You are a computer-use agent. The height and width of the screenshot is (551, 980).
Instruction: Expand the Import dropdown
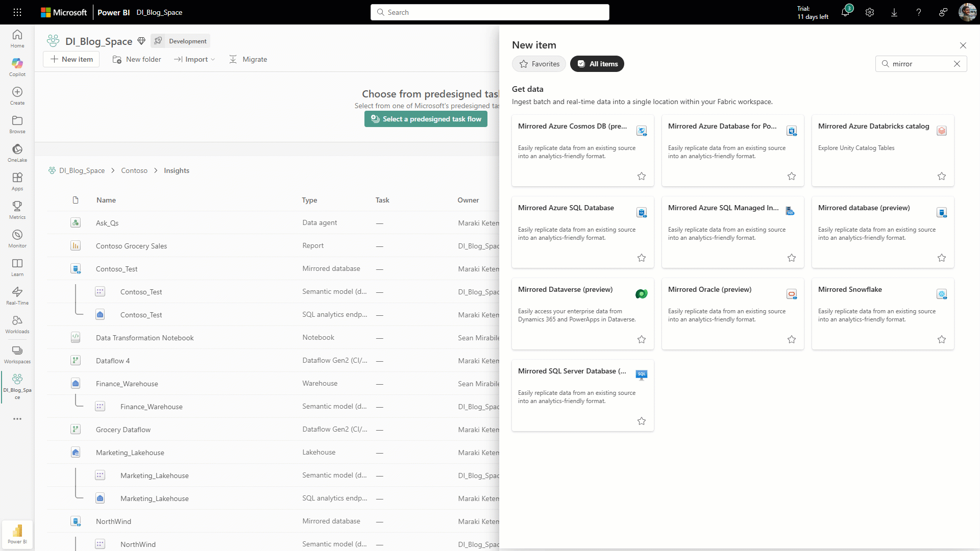pyautogui.click(x=194, y=59)
